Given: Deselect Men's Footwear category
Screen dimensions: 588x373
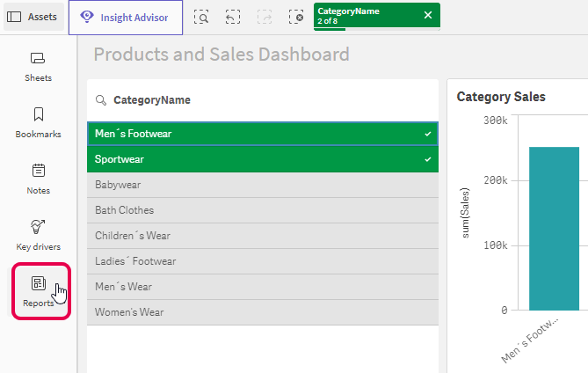Looking at the screenshot, I should (x=262, y=134).
